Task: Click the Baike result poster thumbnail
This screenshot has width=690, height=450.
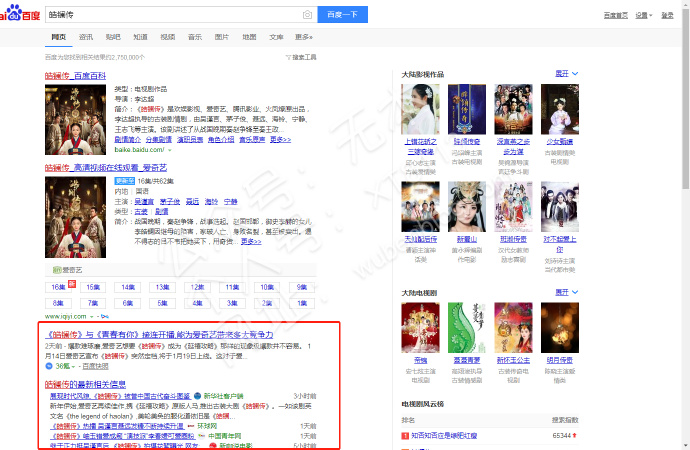Action: [x=75, y=120]
